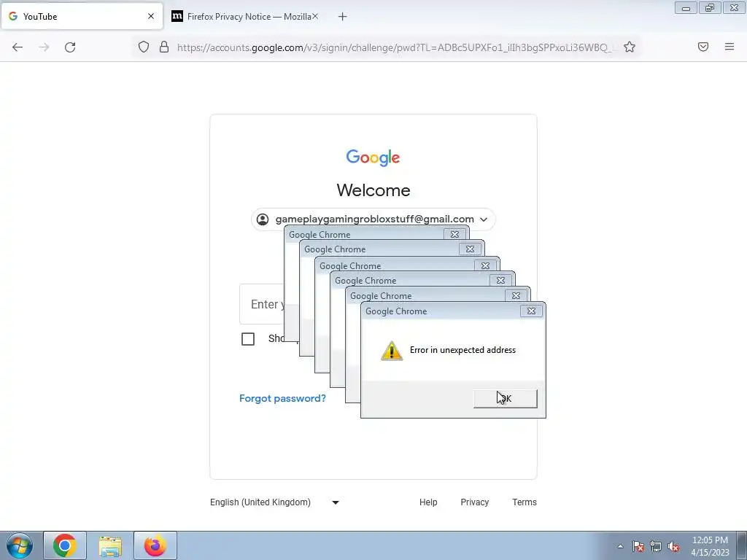The width and height of the screenshot is (747, 560).
Task: Close the fourth Google Chrome dialog from front
Action: pos(485,265)
